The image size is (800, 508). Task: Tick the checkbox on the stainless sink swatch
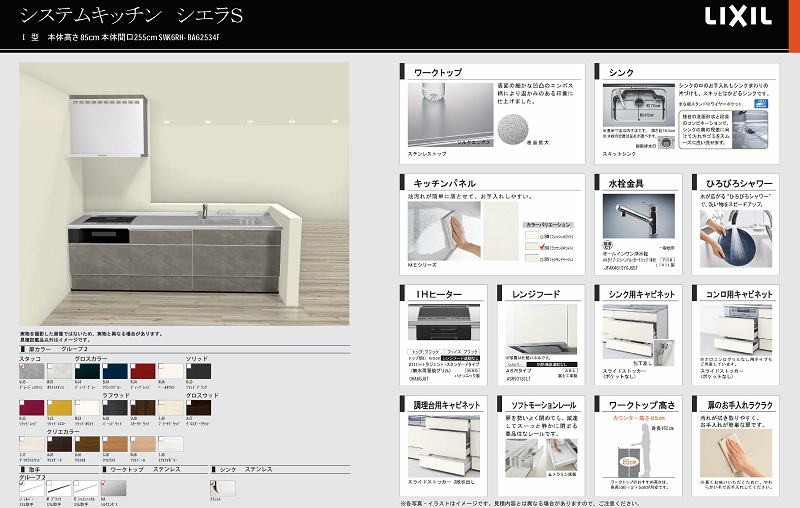pos(213,483)
